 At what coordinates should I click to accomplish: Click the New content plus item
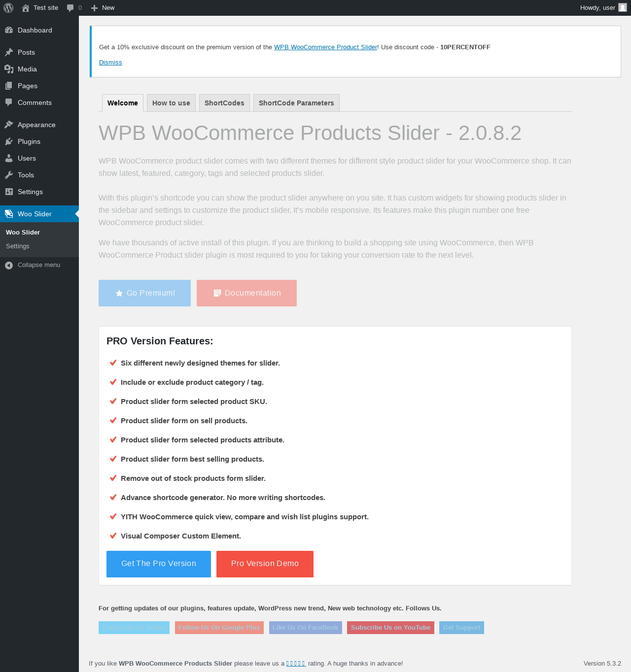[103, 8]
